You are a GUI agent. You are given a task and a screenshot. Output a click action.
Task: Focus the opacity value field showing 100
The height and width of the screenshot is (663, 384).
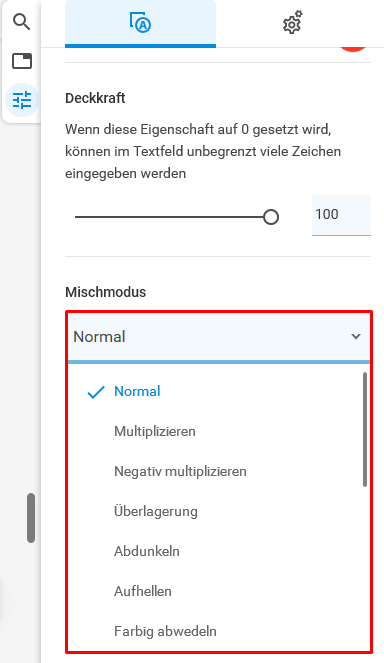tap(341, 215)
